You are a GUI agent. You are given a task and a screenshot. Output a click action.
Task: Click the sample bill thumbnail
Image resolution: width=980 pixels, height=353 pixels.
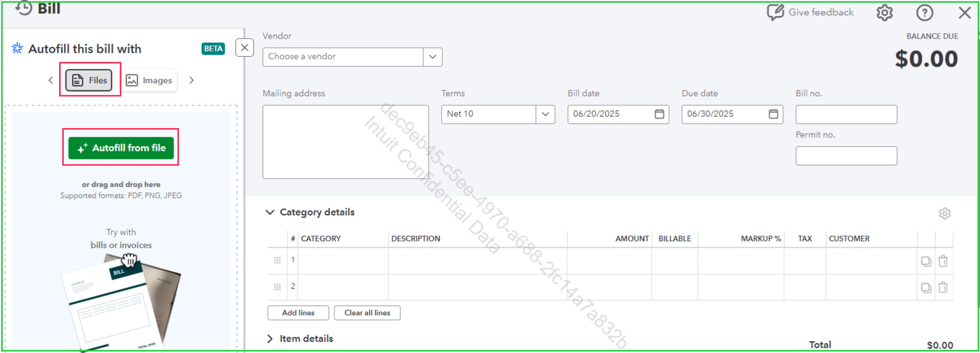point(121,303)
